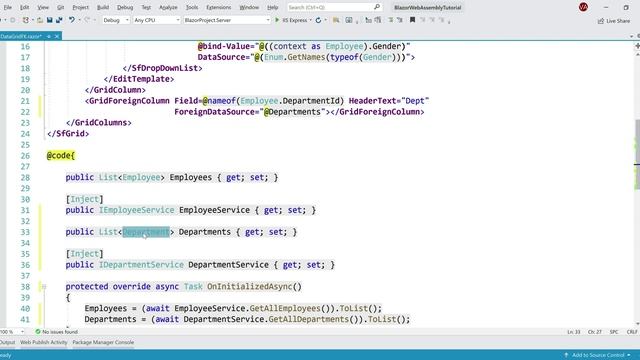Image resolution: width=640 pixels, height=360 pixels.
Task: Open the Debug menu
Action: coord(125,7)
